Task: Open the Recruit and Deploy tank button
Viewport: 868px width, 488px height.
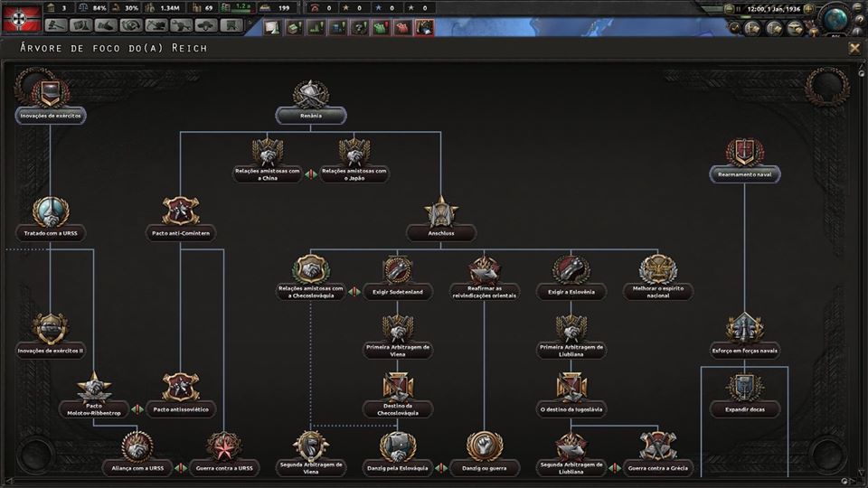Action: coord(206,25)
